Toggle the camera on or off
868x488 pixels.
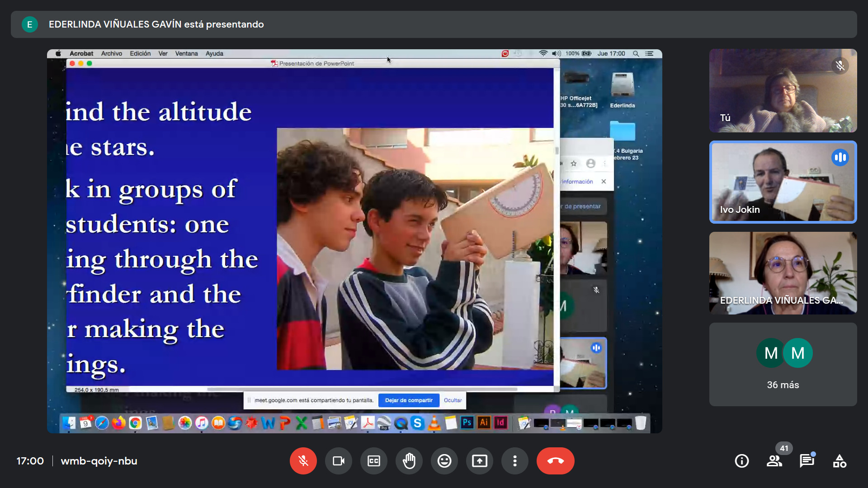[338, 461]
